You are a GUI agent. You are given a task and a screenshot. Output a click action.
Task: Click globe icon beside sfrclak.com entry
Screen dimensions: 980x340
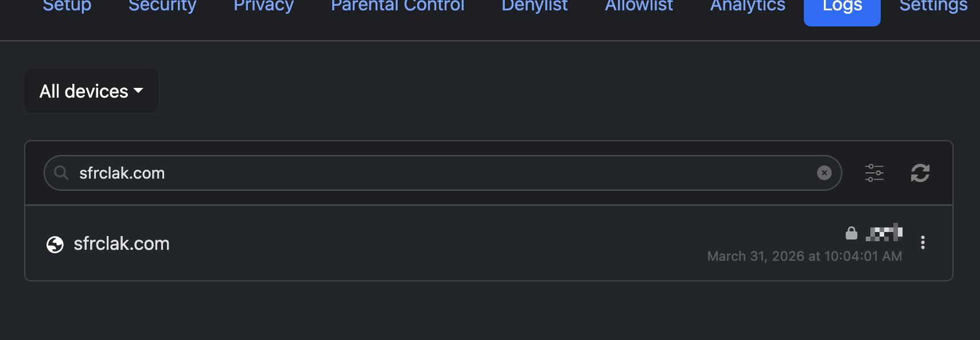click(x=55, y=245)
